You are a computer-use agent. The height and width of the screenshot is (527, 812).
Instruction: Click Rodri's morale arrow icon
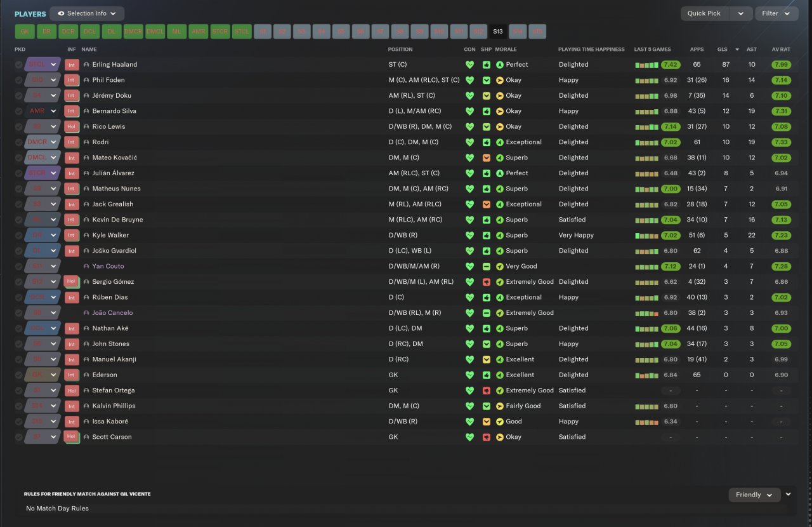pos(499,142)
